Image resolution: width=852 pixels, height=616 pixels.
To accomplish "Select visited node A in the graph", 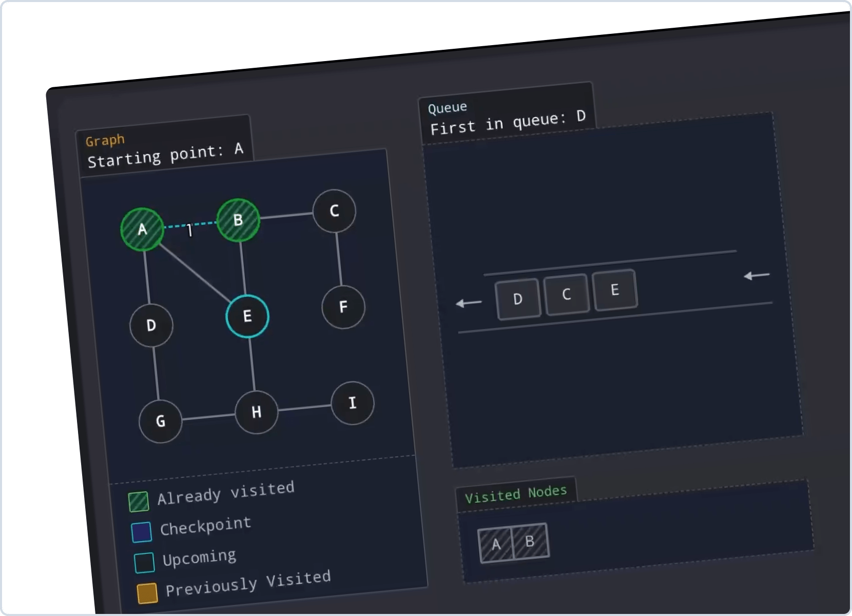I will [x=142, y=229].
